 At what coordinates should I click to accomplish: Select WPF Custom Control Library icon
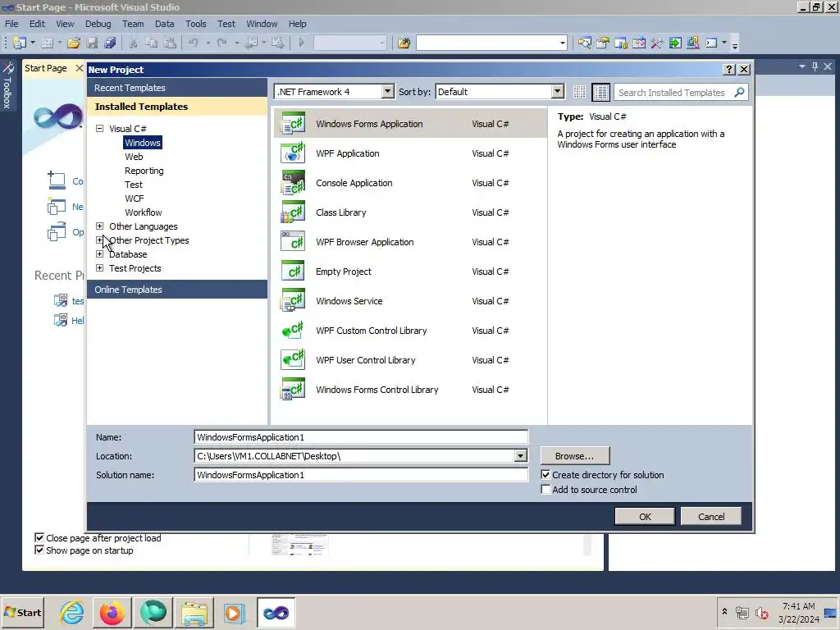click(293, 330)
